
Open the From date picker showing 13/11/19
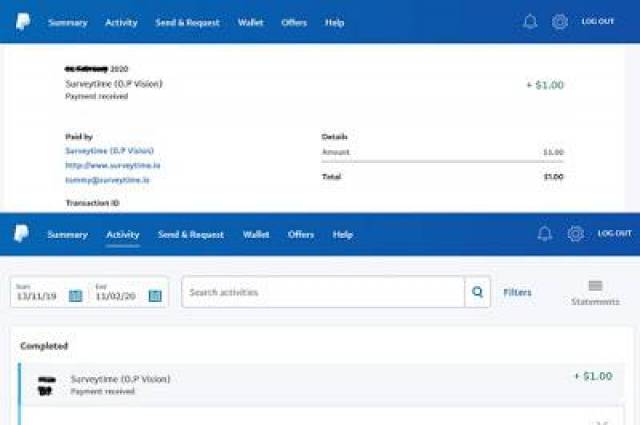(39, 295)
